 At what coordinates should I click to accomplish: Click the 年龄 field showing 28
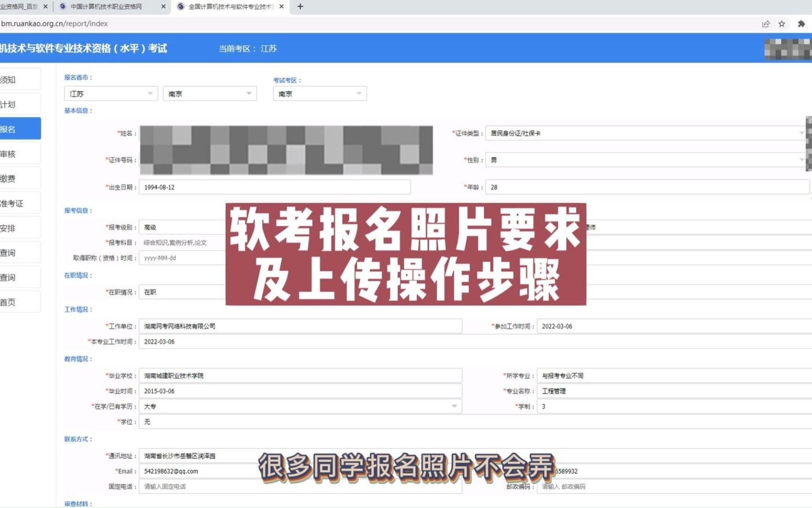[648, 187]
